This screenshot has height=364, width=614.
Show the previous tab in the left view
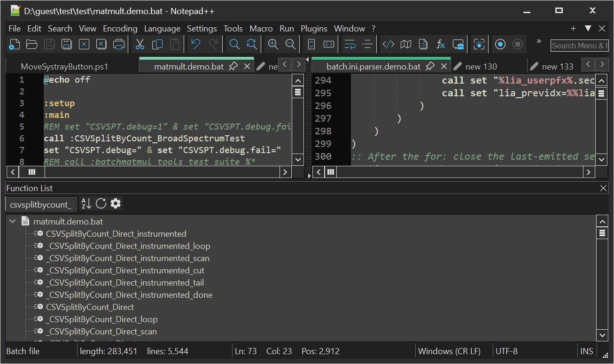[x=285, y=64]
